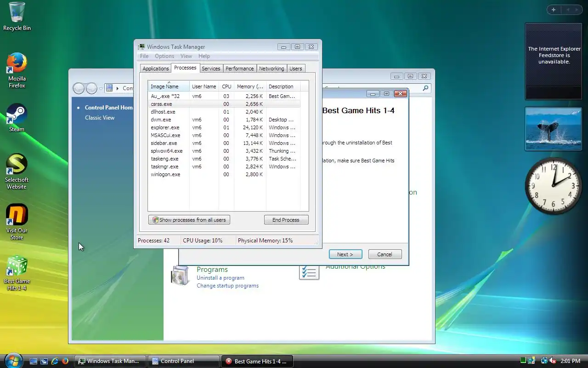The height and width of the screenshot is (368, 588).
Task: Switch to the Applications tab
Action: 156,69
